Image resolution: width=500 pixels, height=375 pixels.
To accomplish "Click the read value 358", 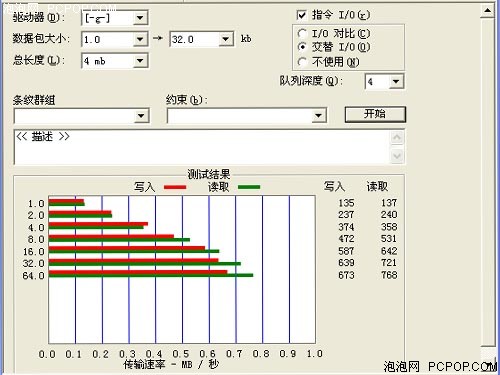I will click(389, 227).
